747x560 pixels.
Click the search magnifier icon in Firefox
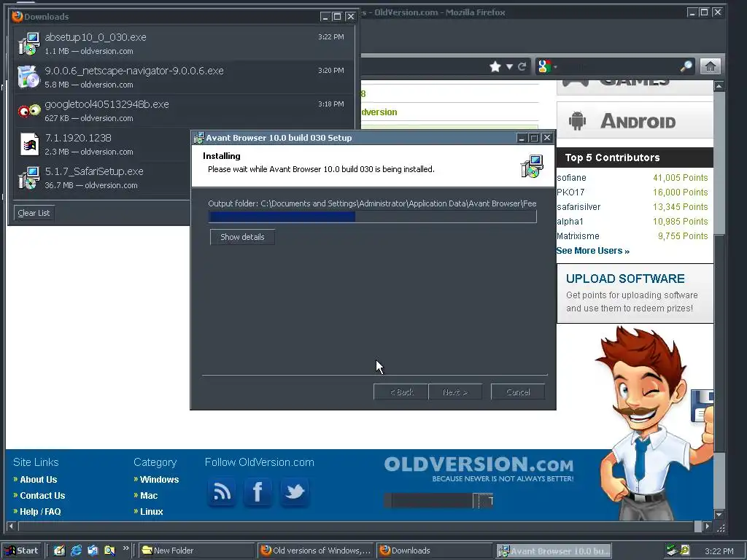(686, 66)
